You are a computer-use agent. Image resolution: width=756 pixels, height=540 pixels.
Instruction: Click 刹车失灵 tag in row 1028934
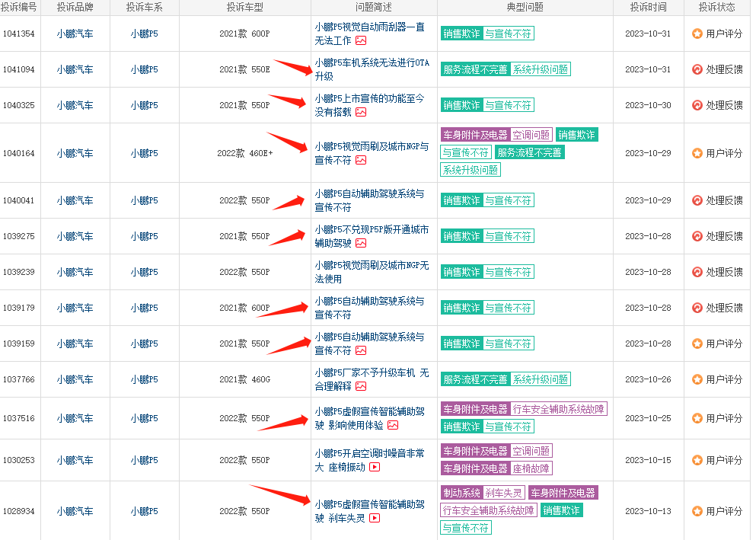coord(504,493)
